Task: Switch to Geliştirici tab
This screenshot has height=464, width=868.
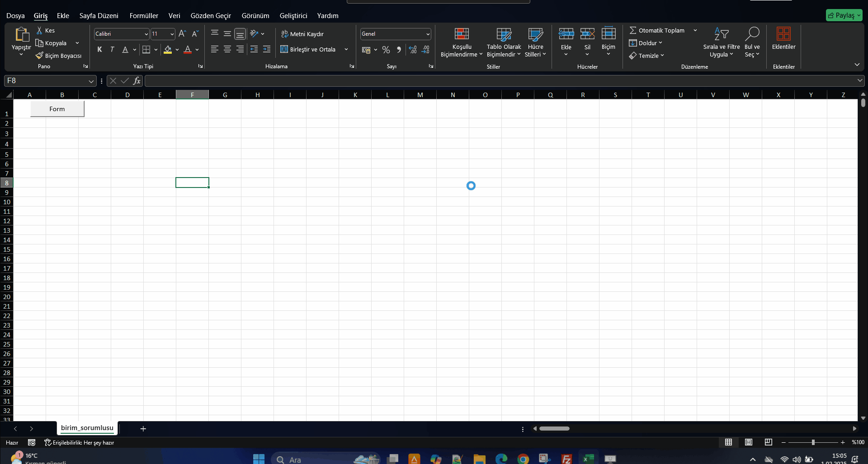Action: 293,15
